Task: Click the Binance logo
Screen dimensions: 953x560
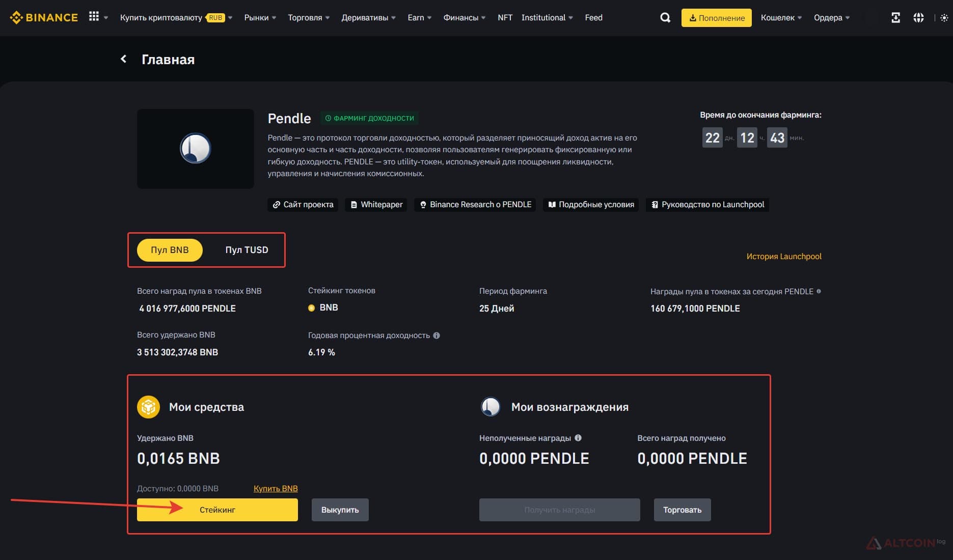Action: (44, 18)
